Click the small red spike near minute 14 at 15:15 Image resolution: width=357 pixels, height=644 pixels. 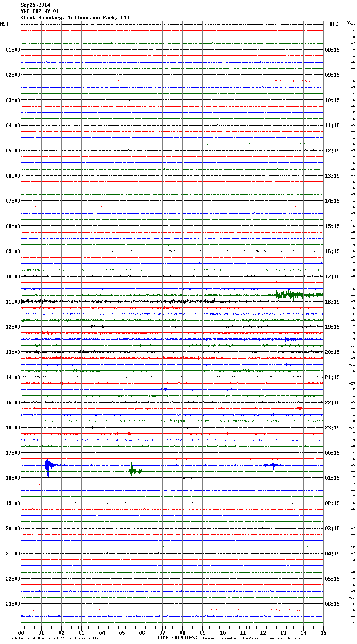pyautogui.click(x=299, y=408)
